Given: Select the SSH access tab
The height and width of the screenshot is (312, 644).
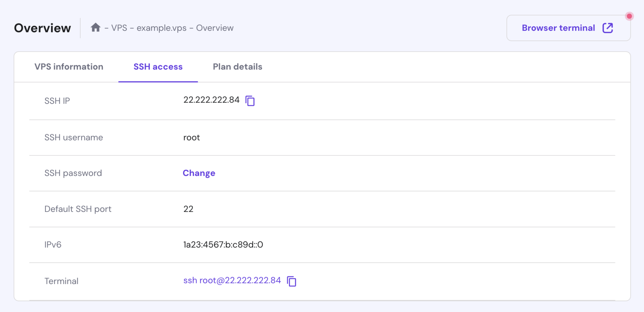Looking at the screenshot, I should point(158,67).
